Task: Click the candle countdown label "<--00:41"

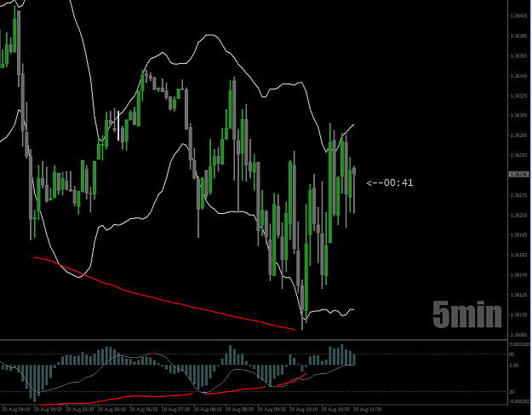Action: (x=390, y=182)
